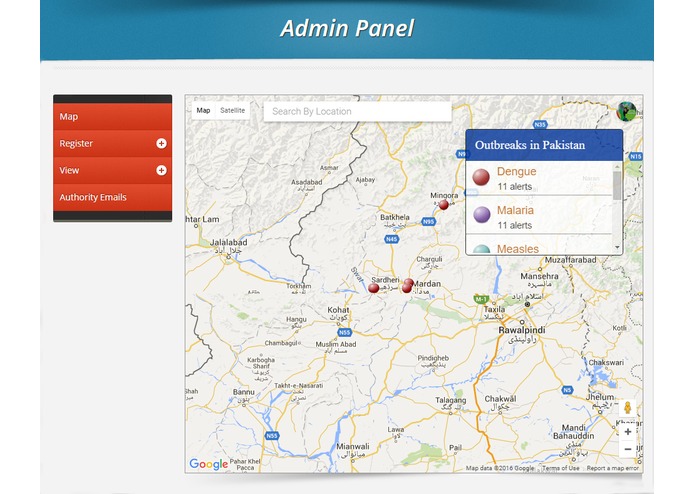Screen dimensions: 695x494
Task: Click Bannu city label on map
Action: pos(244,392)
